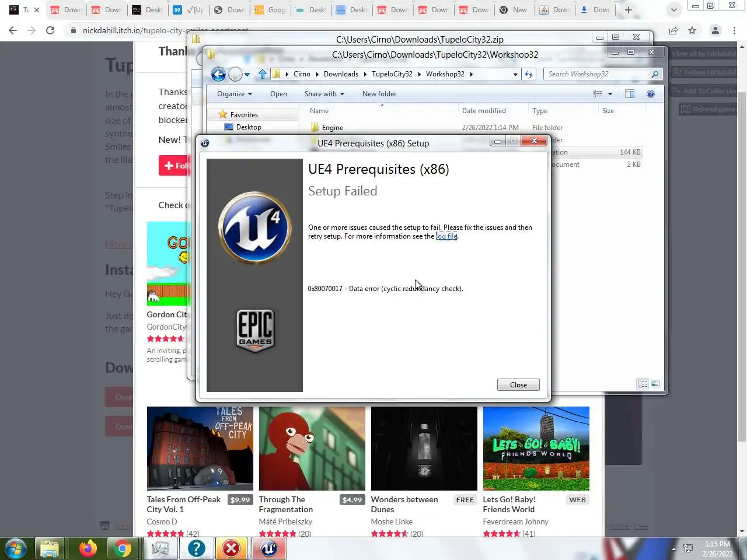Open File Explorer from taskbar
This screenshot has height=560, width=747.
click(x=50, y=548)
